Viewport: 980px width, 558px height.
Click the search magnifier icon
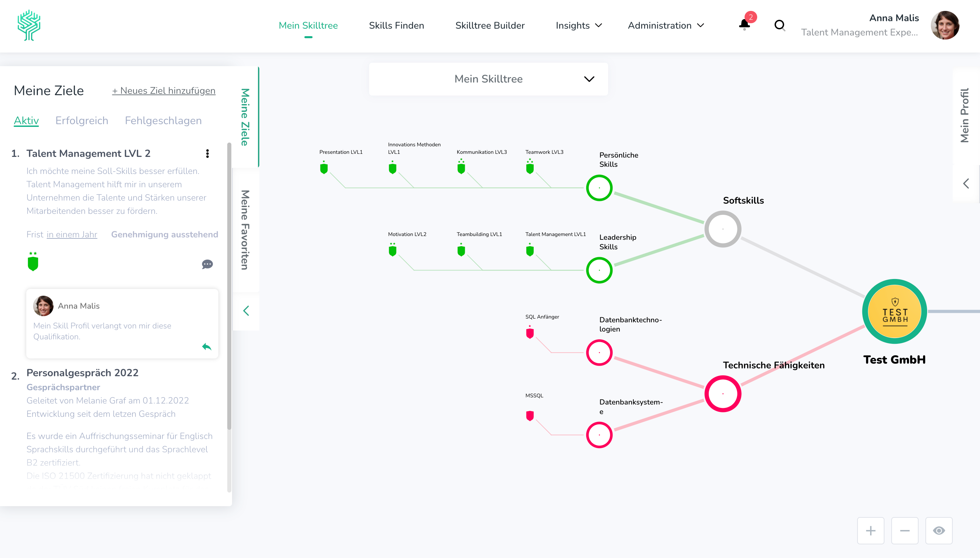click(779, 25)
